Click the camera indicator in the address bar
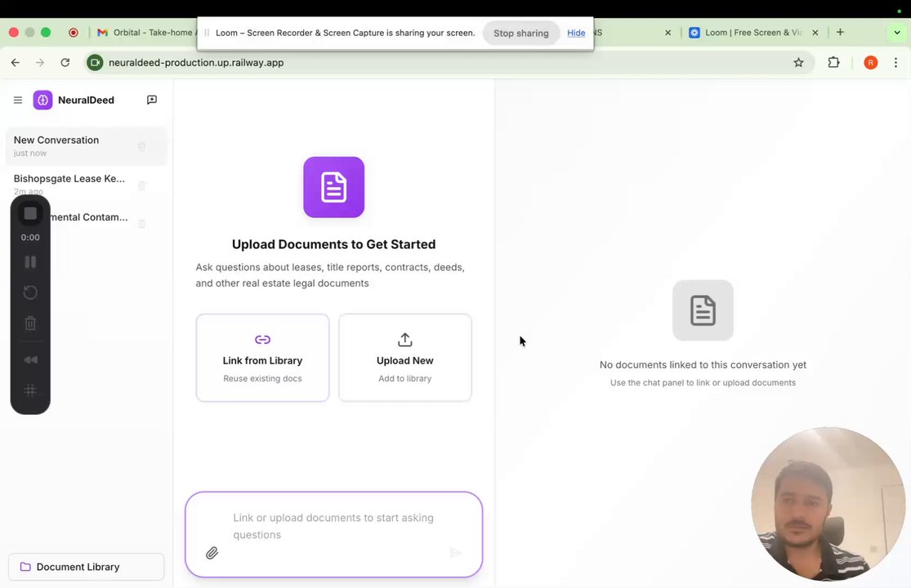Viewport: 911px width, 588px height. 95,63
